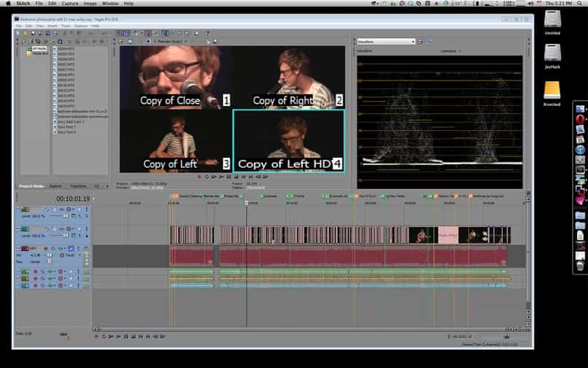Image resolution: width=588 pixels, height=368 pixels.
Task: Toggle mute icon on the yellow audio track
Action: 42,279
